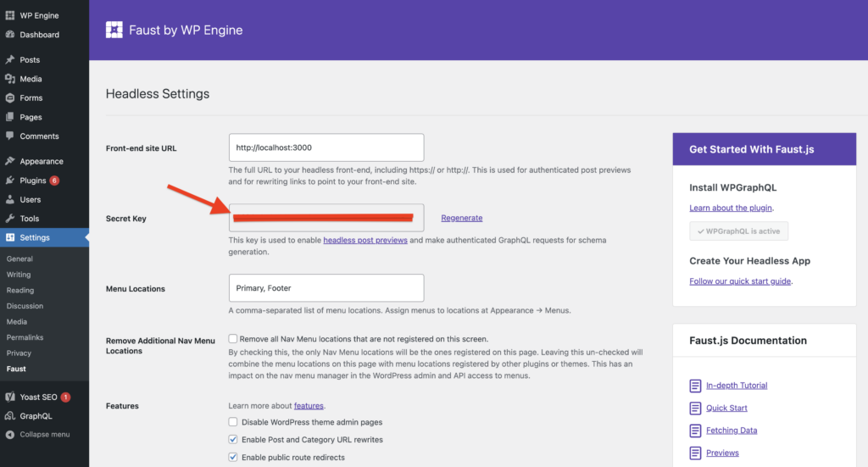Screen dimensions: 868x467
Task: Enable Remove all Nav Menu locations checkbox
Action: 233,338
